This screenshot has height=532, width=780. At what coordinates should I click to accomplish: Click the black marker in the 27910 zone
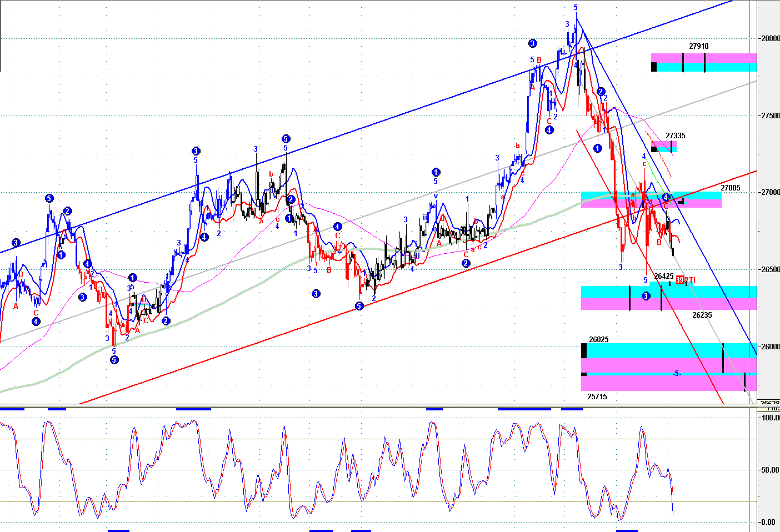tap(654, 67)
